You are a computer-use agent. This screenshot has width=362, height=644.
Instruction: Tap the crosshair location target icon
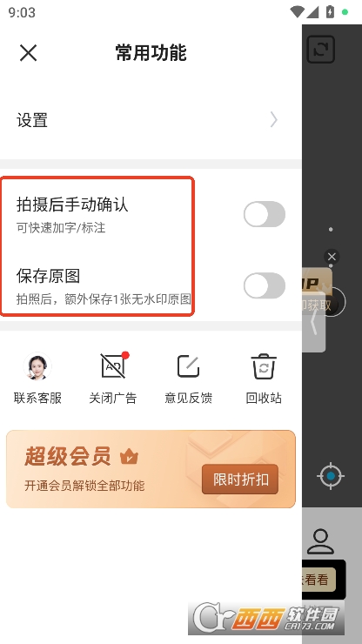(331, 476)
